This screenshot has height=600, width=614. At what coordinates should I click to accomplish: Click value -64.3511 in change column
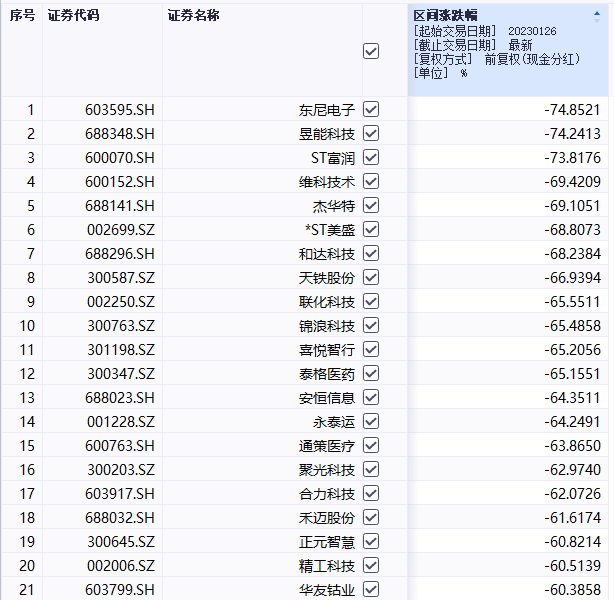572,398
